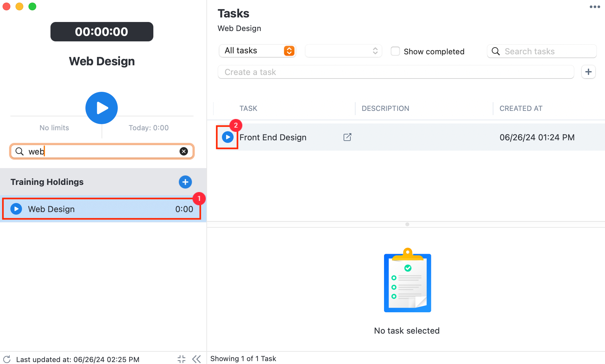Click the Create a task field
The image size is (605, 364).
356,72
